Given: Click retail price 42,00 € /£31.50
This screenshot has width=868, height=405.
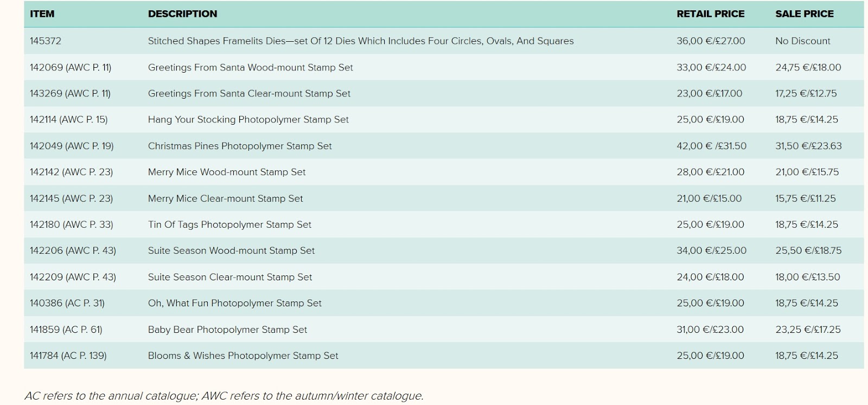Looking at the screenshot, I should click(712, 146).
